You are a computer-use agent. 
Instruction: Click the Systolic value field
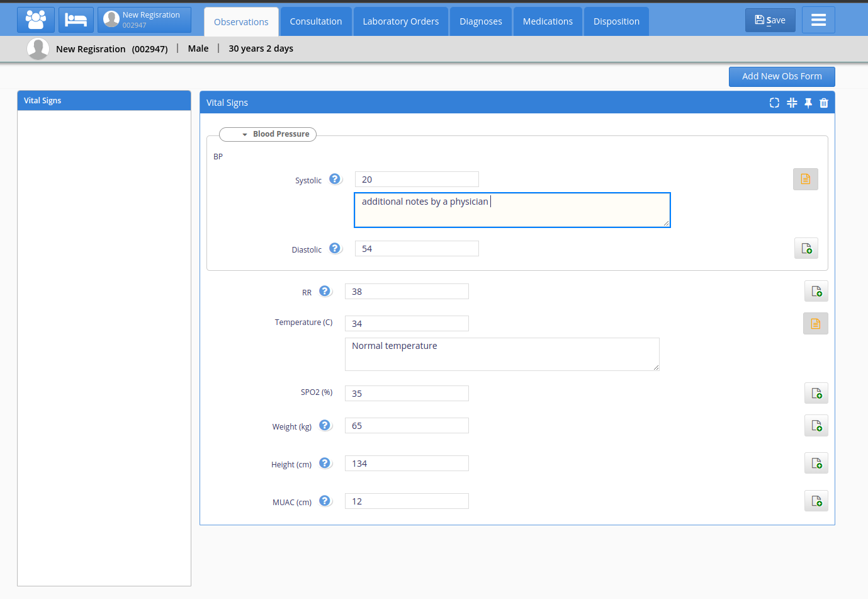(x=417, y=180)
